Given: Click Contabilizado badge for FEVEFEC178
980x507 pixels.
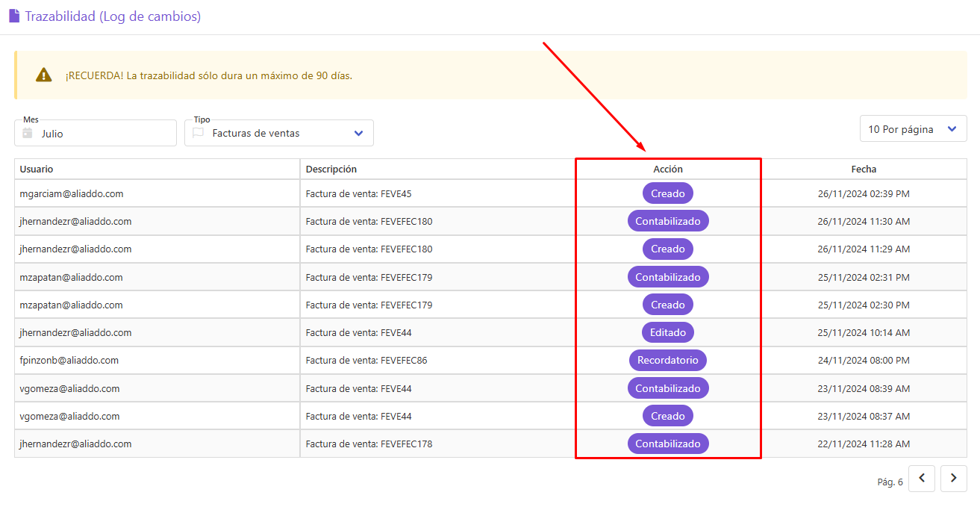Looking at the screenshot, I should pos(668,444).
